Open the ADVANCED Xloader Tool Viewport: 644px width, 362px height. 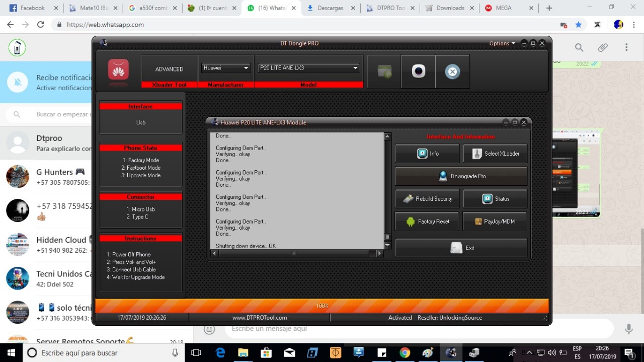[169, 69]
